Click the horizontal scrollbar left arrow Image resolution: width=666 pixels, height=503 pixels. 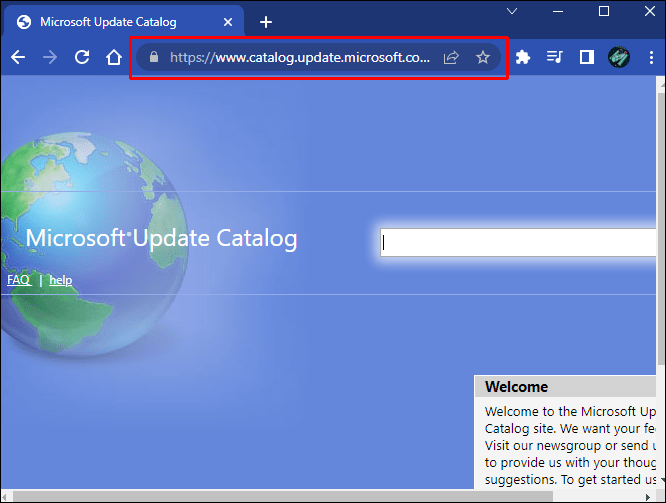coord(5,497)
